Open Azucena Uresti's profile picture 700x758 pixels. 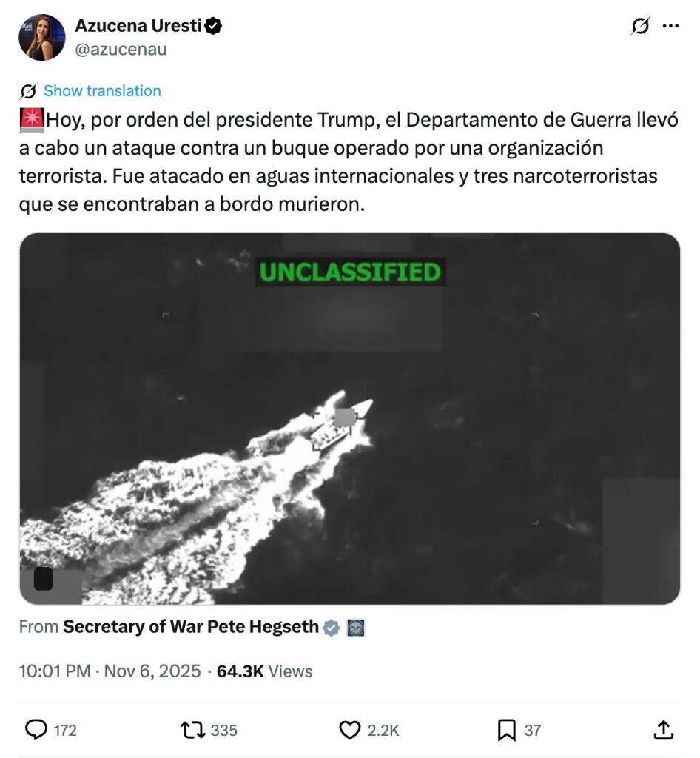(42, 37)
